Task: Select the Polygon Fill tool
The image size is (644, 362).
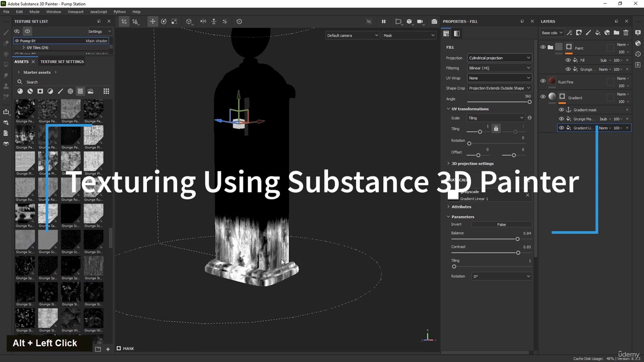Action: coord(6,64)
